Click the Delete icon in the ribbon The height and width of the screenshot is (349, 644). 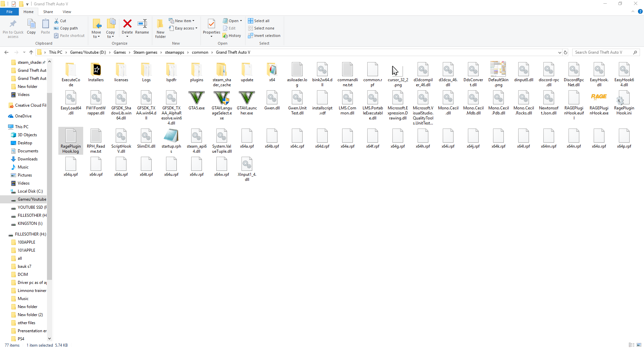coord(127,24)
